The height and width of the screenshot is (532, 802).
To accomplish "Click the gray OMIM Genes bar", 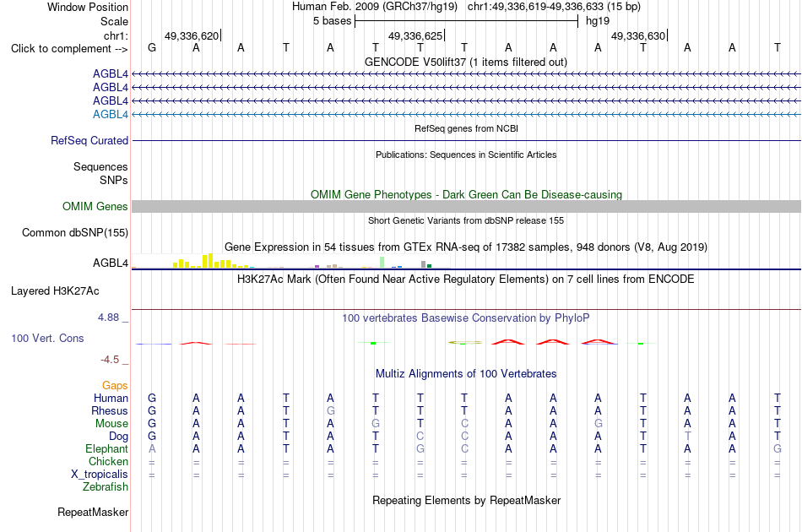I will point(466,207).
